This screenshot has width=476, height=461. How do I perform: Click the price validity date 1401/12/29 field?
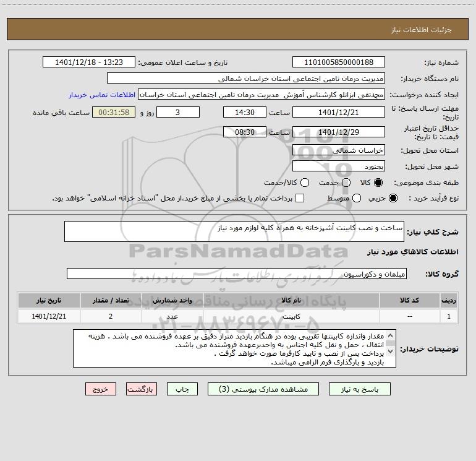pyautogui.click(x=339, y=132)
